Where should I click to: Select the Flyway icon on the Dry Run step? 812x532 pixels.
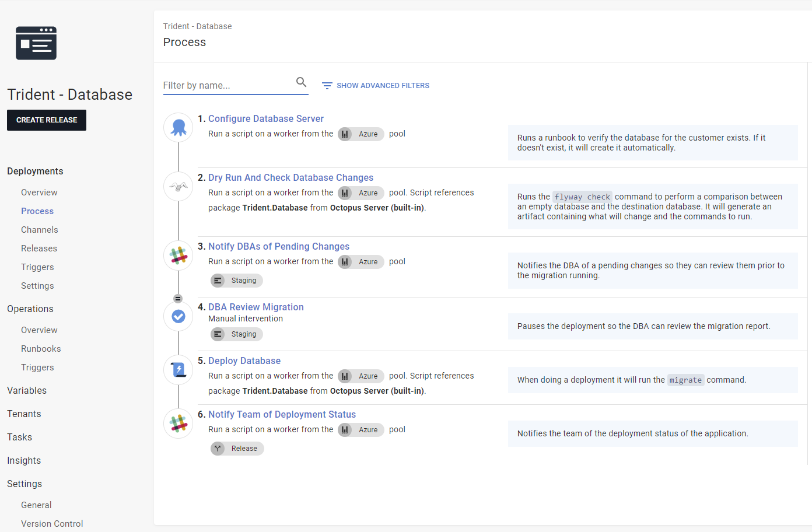tap(178, 186)
